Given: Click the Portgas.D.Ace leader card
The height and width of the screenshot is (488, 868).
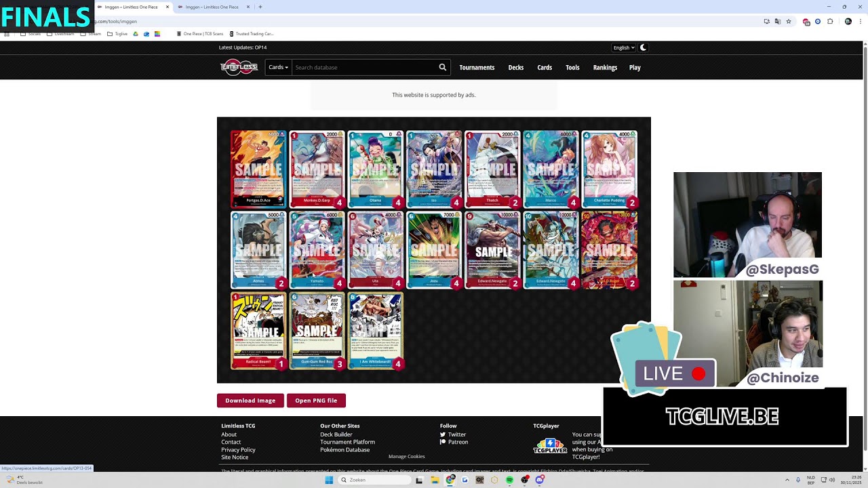Looking at the screenshot, I should click(258, 169).
